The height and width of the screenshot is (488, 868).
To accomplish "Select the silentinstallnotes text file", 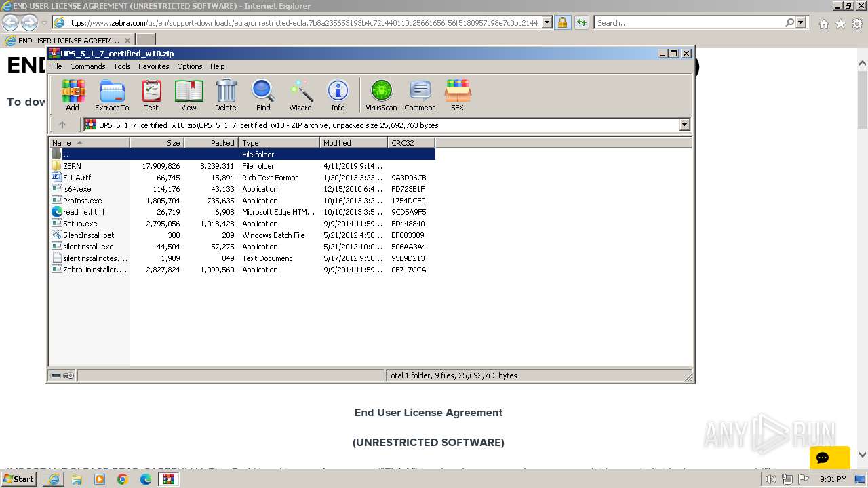I will tap(242, 258).
